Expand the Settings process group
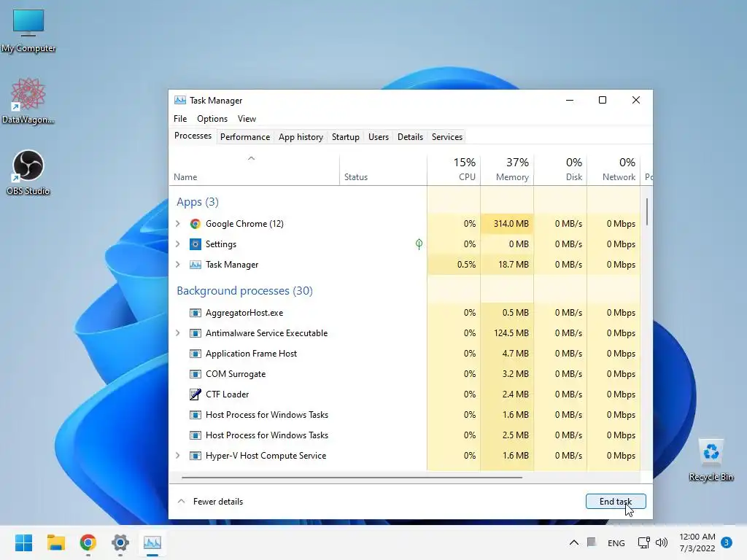The width and height of the screenshot is (747, 560). (178, 244)
